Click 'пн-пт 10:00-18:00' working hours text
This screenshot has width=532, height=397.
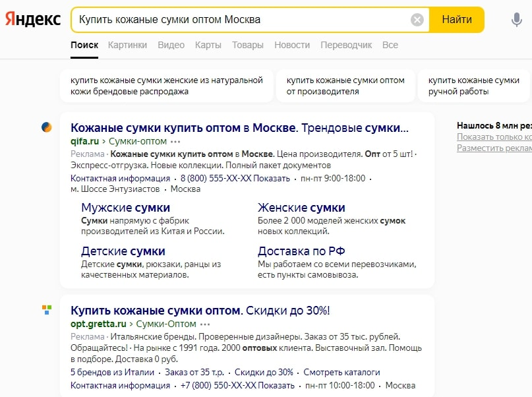point(340,386)
